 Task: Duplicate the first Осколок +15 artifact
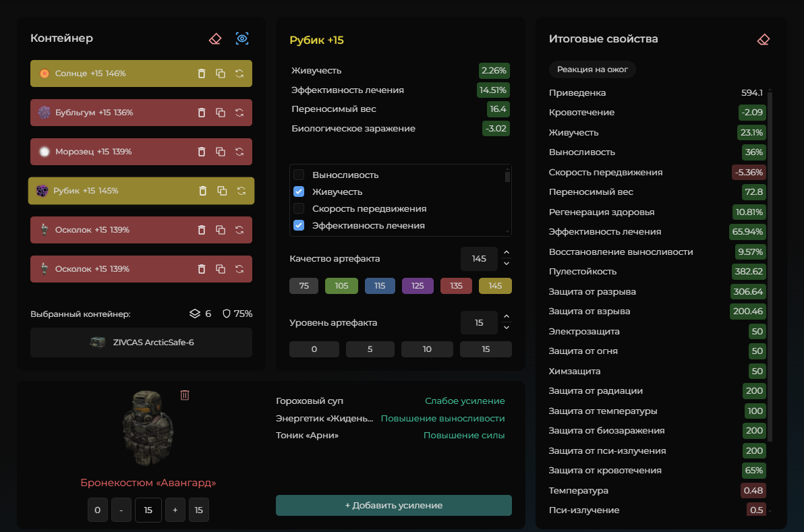(221, 230)
